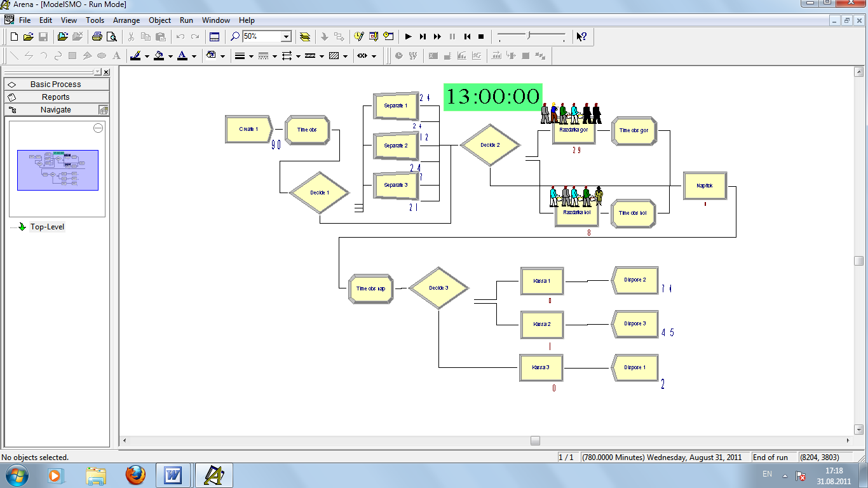This screenshot has height=488, width=868.
Task: Select the Navigate panel
Action: pos(57,109)
